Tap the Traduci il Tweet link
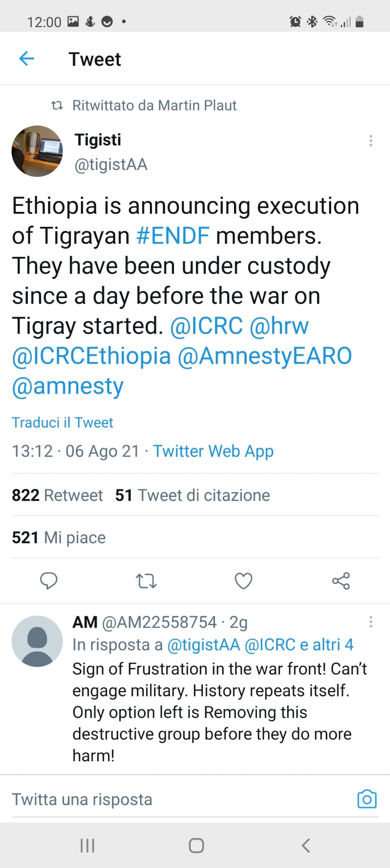Image resolution: width=390 pixels, height=868 pixels. pos(62,423)
